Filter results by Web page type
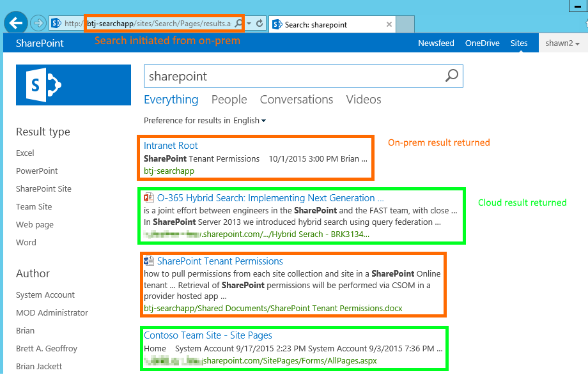Screen dimensions: 588x375 pyautogui.click(x=35, y=225)
